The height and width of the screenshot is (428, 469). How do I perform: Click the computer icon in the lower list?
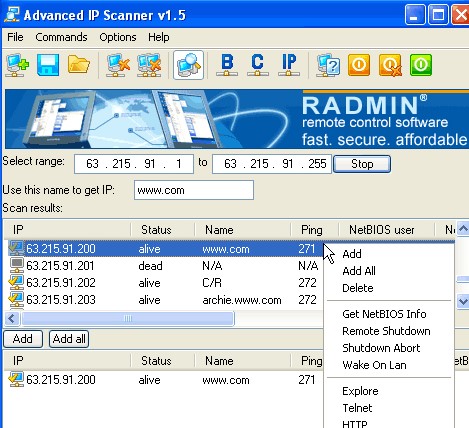(x=16, y=379)
